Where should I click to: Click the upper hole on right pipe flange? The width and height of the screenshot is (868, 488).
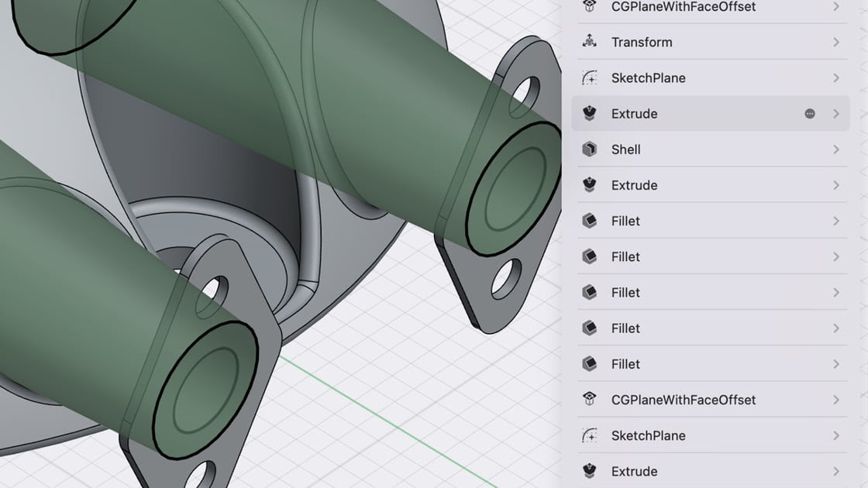coord(525,90)
